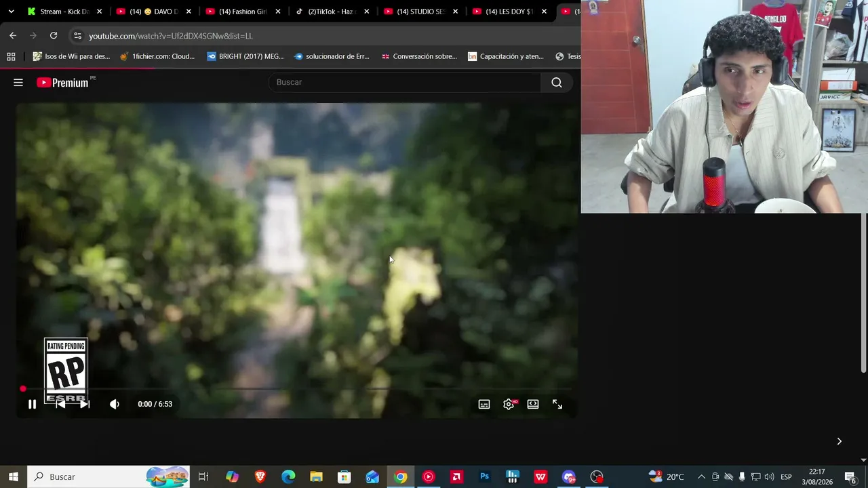The width and height of the screenshot is (868, 488).
Task: Open the video settings gear
Action: tap(509, 404)
